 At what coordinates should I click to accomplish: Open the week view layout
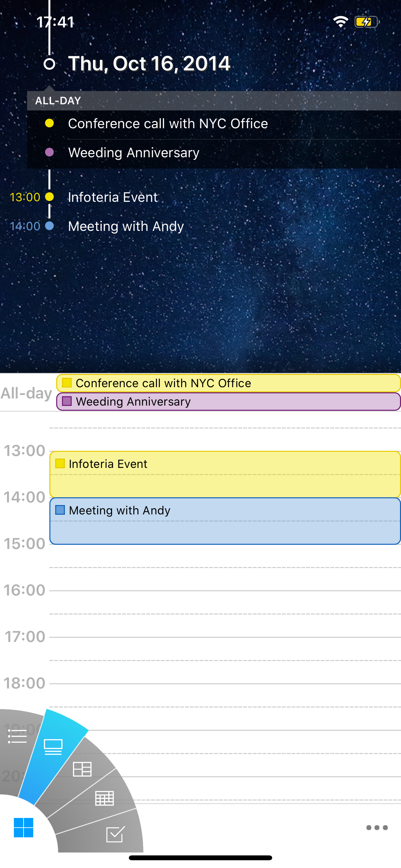click(83, 770)
